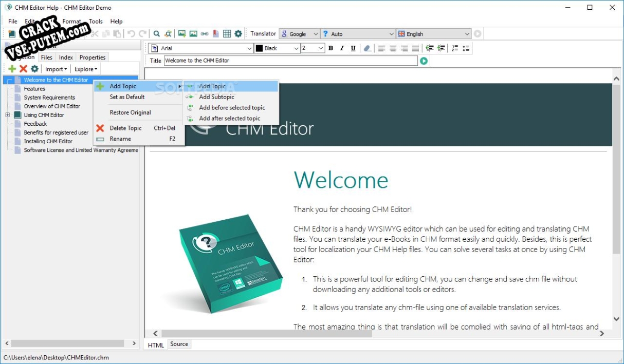Click the Paste clipboard icon
The width and height of the screenshot is (624, 364).
point(117,34)
